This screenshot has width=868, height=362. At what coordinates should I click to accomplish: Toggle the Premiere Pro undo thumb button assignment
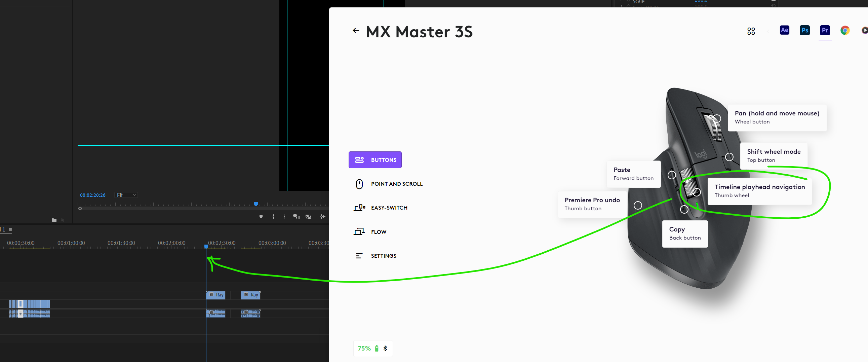click(638, 205)
